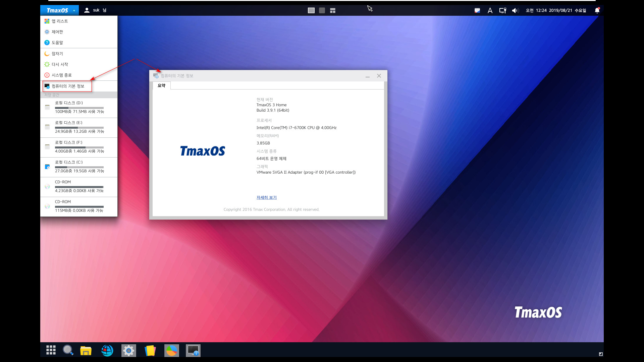This screenshot has width=644, height=362.
Task: Open local disk (F:) entry
Action: [79, 147]
